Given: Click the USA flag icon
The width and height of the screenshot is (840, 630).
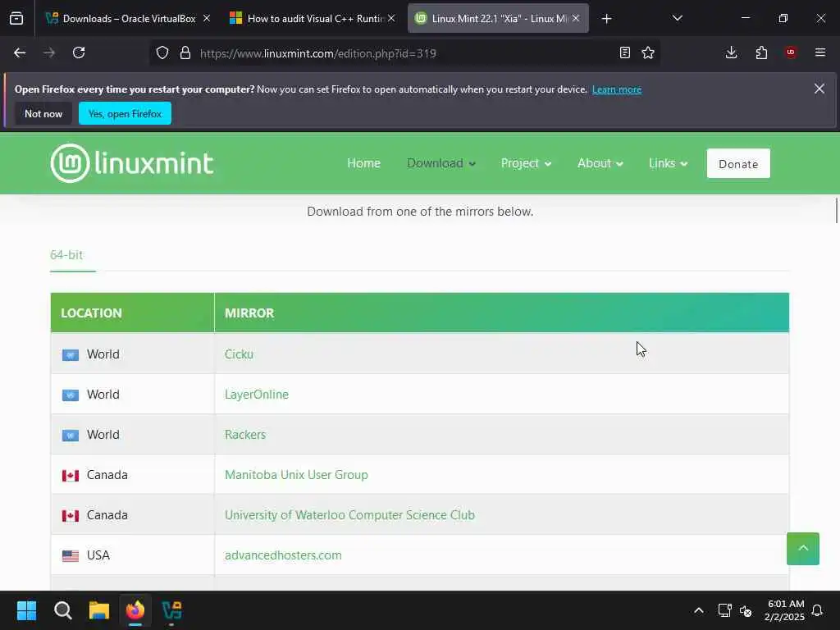Looking at the screenshot, I should [x=71, y=555].
